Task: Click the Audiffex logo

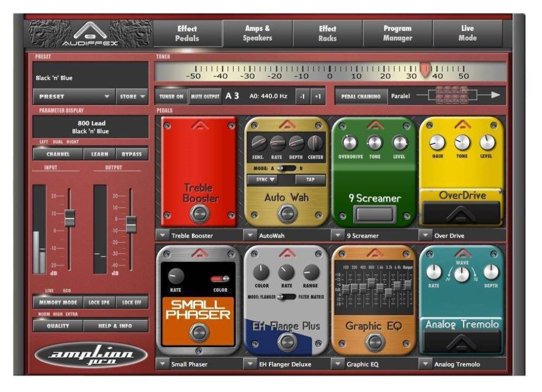Action: (x=90, y=34)
